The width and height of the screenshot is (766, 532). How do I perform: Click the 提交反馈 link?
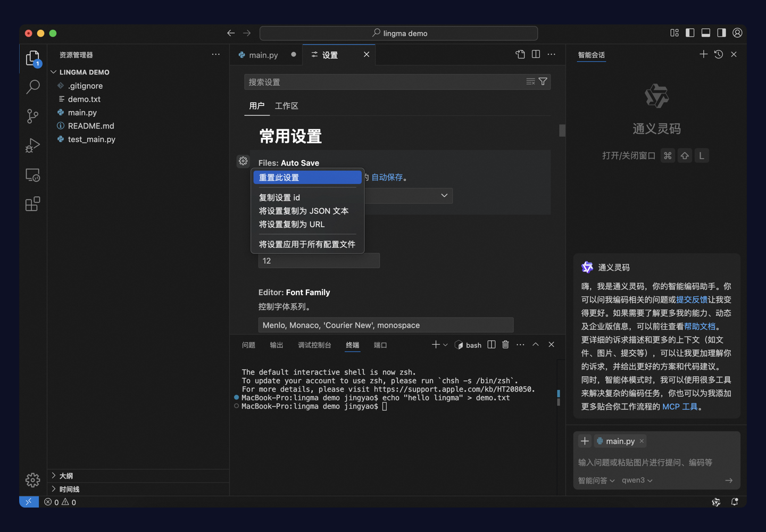click(692, 300)
